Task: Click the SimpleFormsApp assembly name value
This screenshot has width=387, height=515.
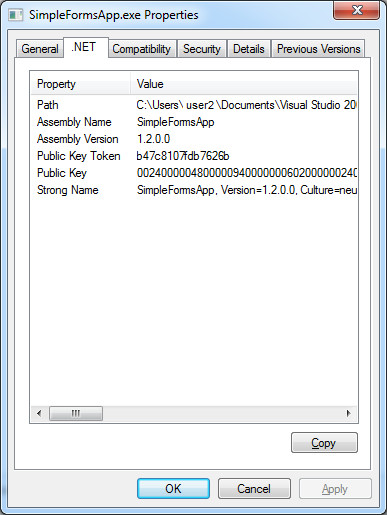Action: 175,122
